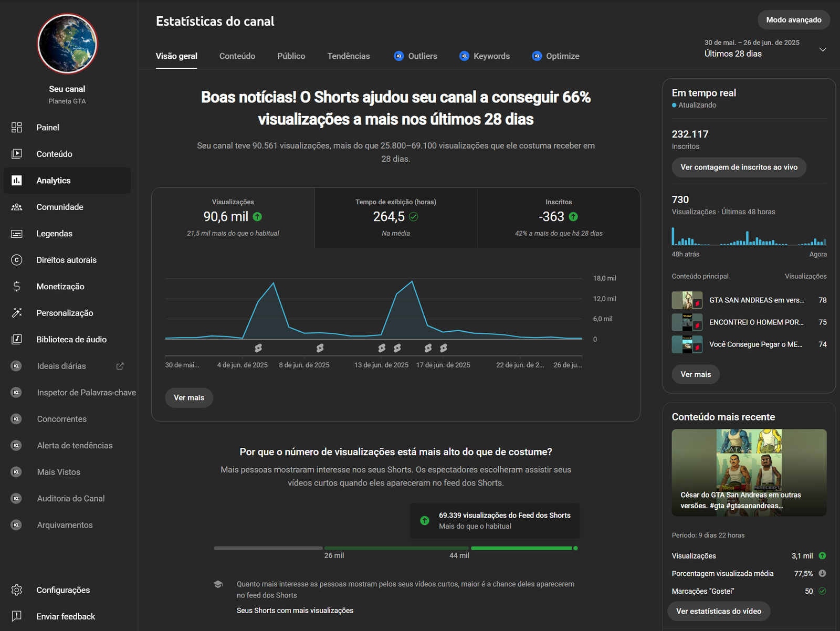
Task: Click the check icon beside Marcações "Gostei" 50
Action: tap(822, 591)
